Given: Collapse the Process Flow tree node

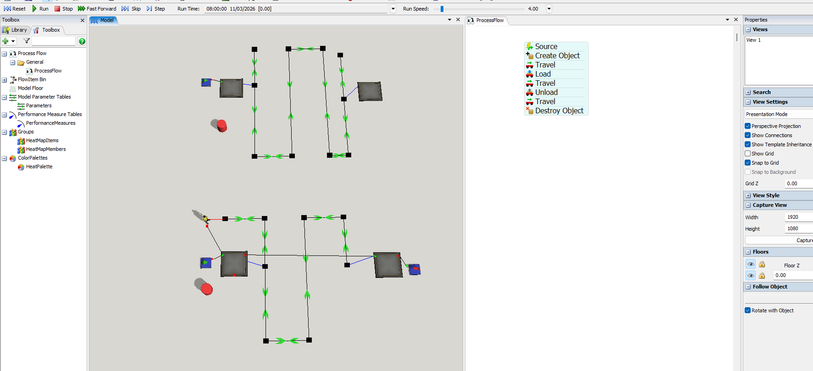Looking at the screenshot, I should click(x=4, y=53).
